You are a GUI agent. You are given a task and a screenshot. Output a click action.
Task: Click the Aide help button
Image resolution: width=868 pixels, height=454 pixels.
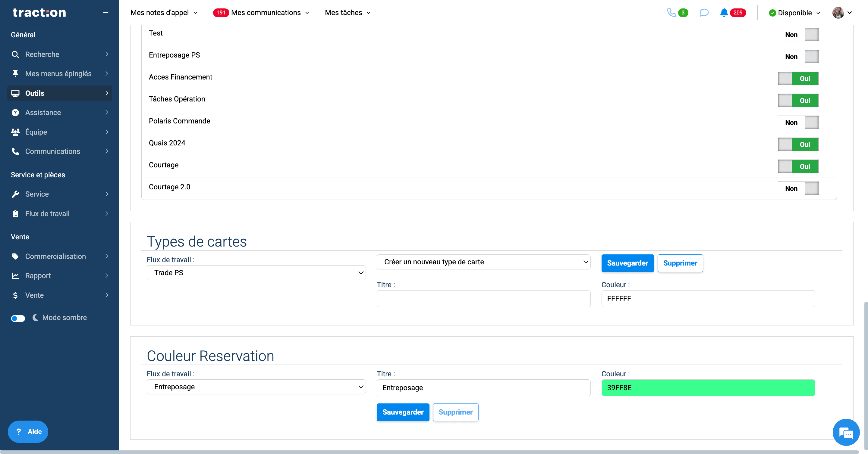28,432
